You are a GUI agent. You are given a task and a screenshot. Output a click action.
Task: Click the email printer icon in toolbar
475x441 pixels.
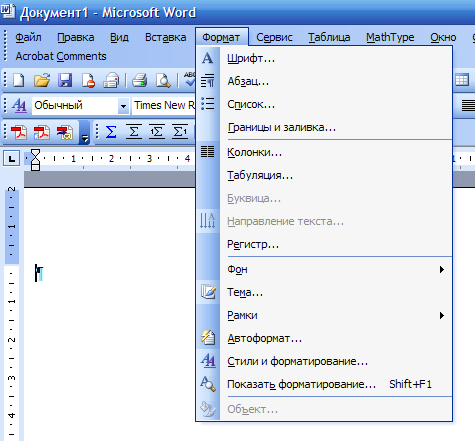111,80
